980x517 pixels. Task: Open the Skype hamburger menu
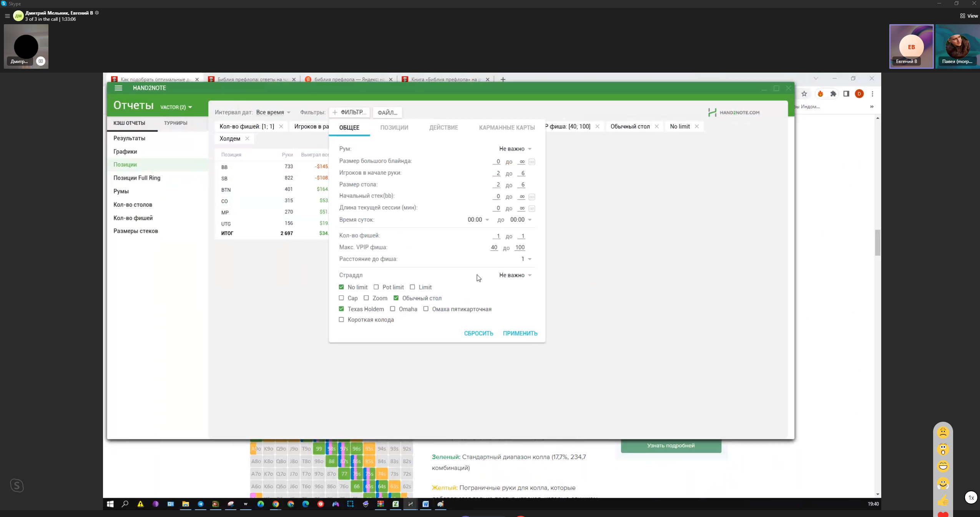coord(7,16)
